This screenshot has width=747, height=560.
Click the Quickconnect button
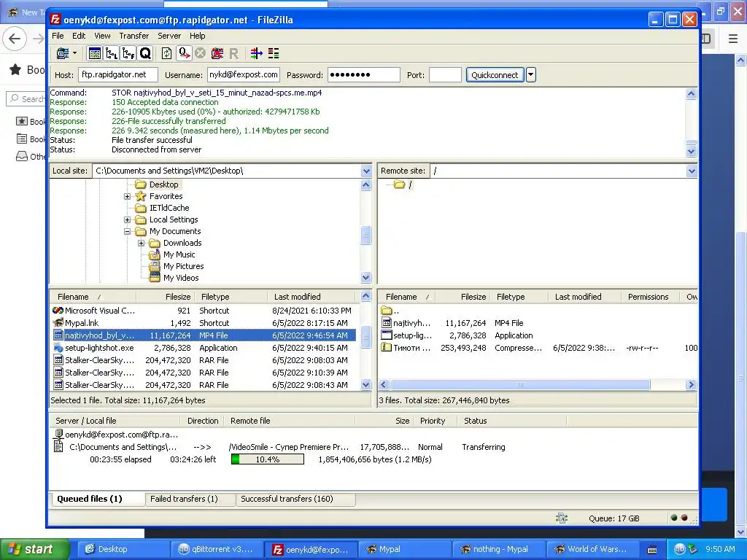(495, 75)
